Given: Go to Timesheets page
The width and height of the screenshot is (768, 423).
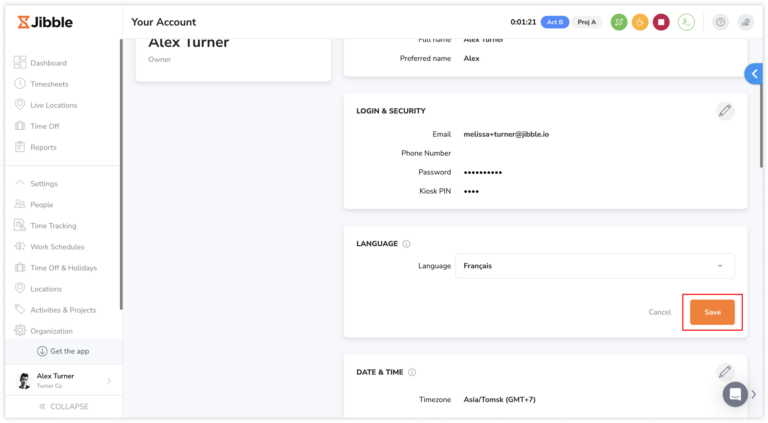Looking at the screenshot, I should pyautogui.click(x=49, y=84).
